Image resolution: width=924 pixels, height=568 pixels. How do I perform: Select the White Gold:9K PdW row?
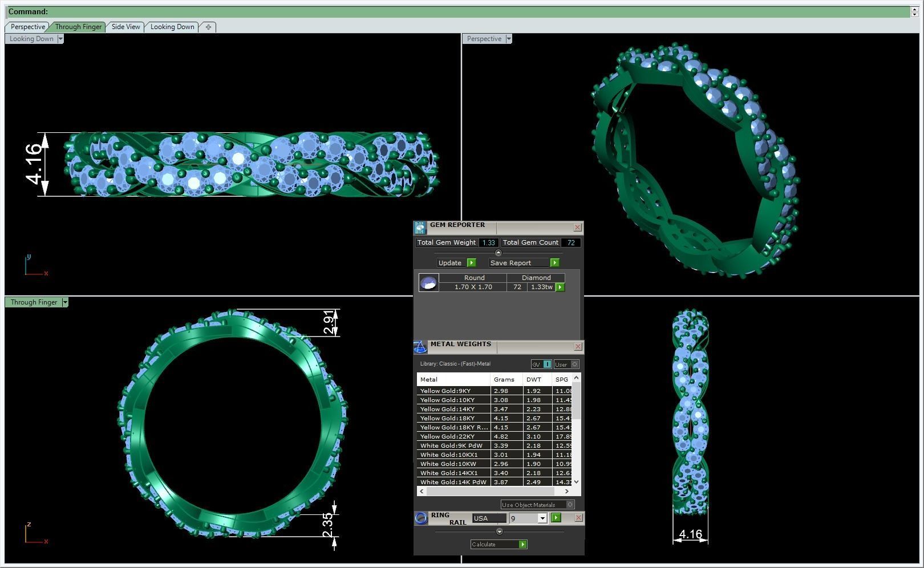[x=495, y=445]
